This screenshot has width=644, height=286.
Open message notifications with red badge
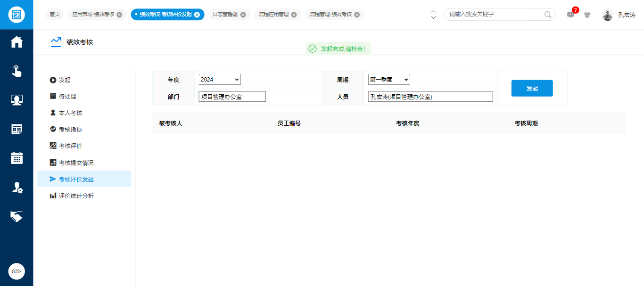click(x=571, y=15)
